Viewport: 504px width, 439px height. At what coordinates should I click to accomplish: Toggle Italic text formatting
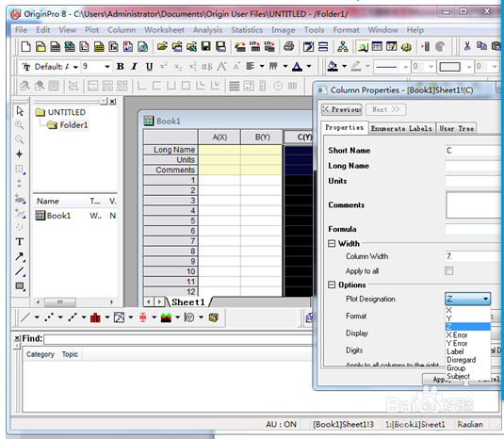tap(135, 67)
